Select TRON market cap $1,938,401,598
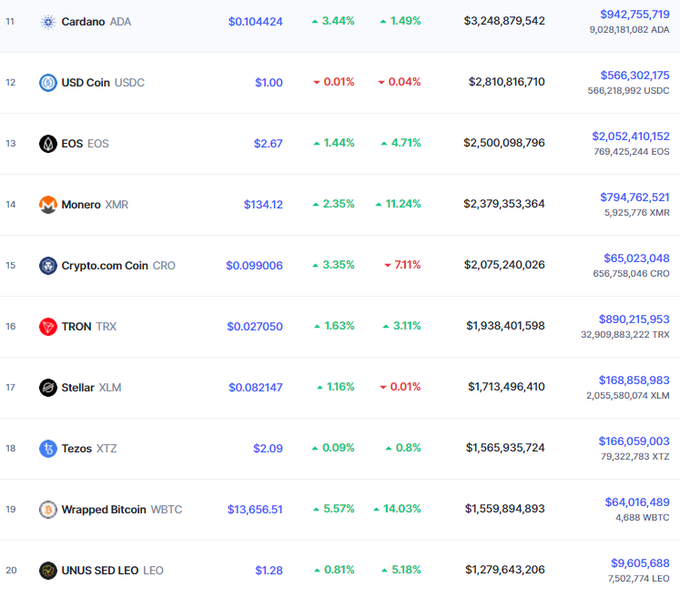 505,326
